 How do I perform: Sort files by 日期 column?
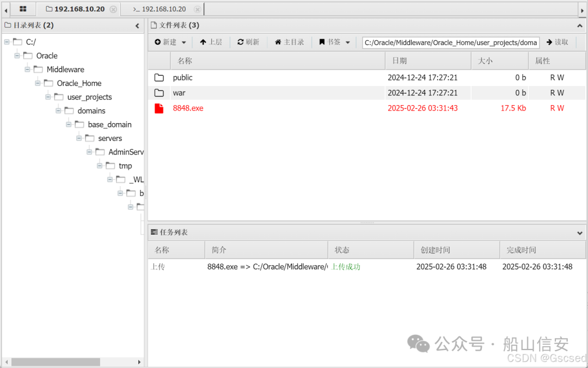point(428,61)
